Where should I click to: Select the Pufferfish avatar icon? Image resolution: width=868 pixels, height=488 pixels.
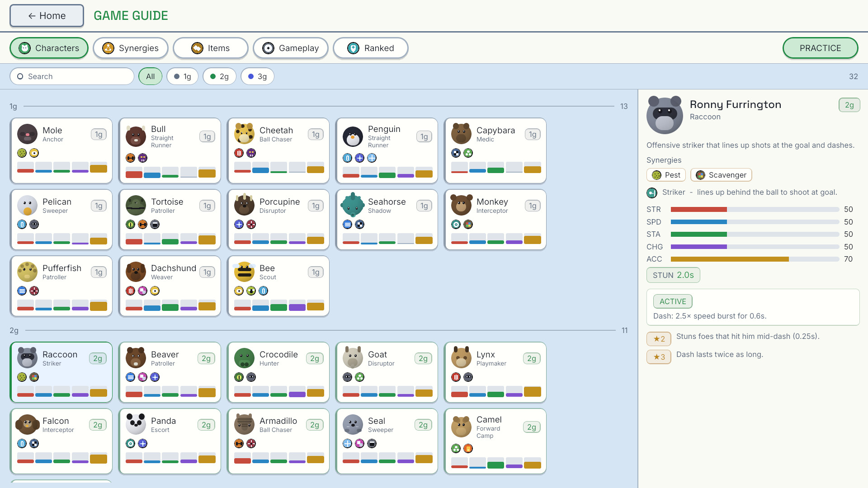27,272
